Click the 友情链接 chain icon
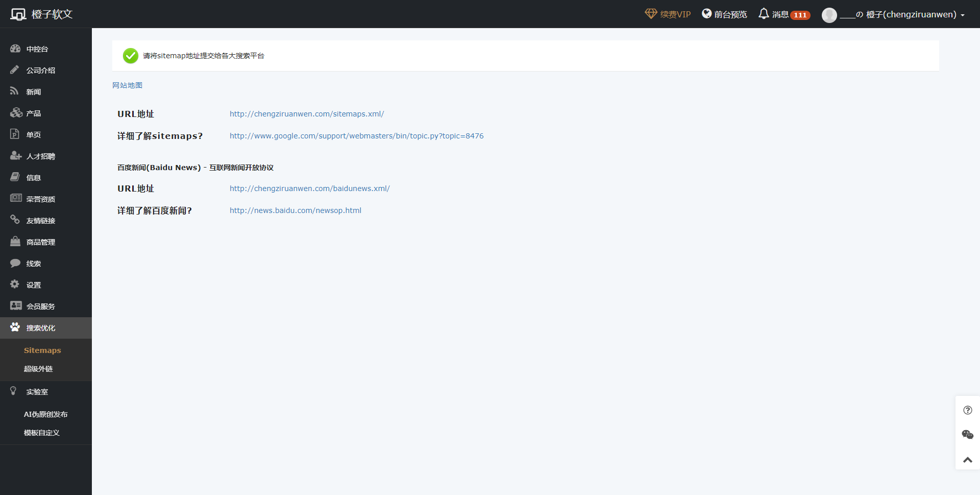This screenshot has height=495, width=980. (15, 220)
